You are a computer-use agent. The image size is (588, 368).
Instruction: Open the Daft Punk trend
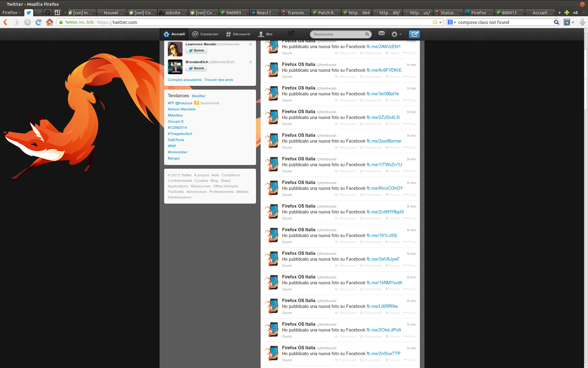point(176,140)
